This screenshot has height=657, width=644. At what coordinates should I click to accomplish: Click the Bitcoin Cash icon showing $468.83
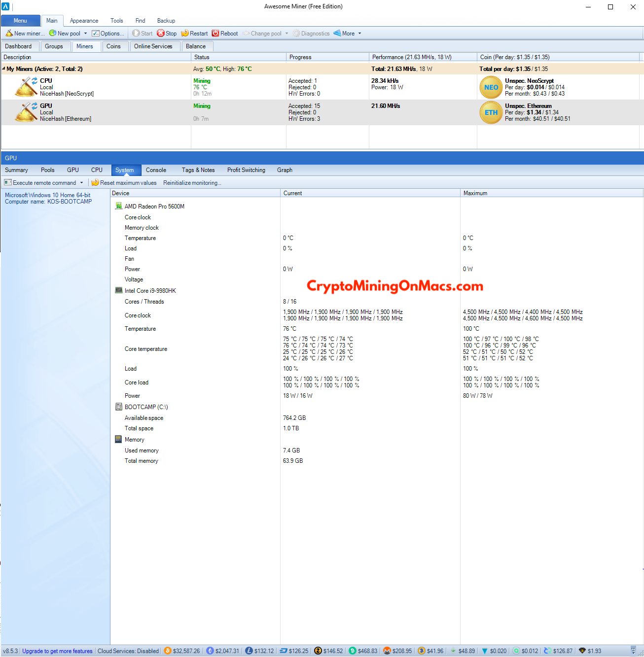click(353, 651)
